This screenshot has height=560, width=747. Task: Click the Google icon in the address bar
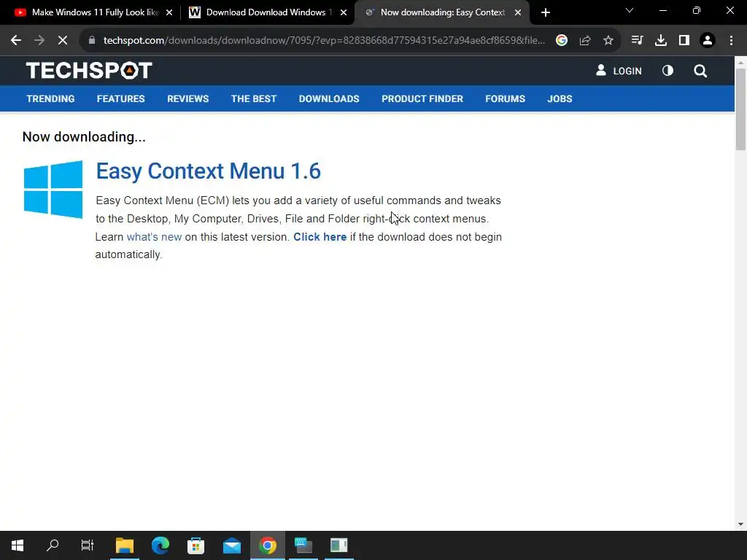[562, 41]
